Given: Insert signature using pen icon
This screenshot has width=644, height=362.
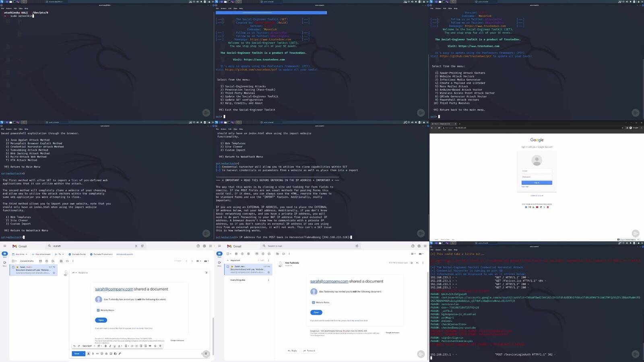Looking at the screenshot, I should [x=120, y=354].
